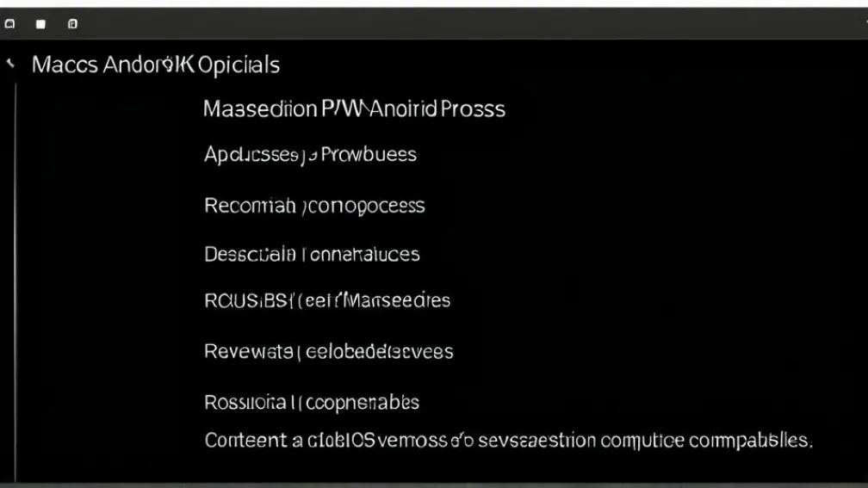
Task: Collapse the Maccs Andor IK Opicials section arrow
Action: pos(10,65)
